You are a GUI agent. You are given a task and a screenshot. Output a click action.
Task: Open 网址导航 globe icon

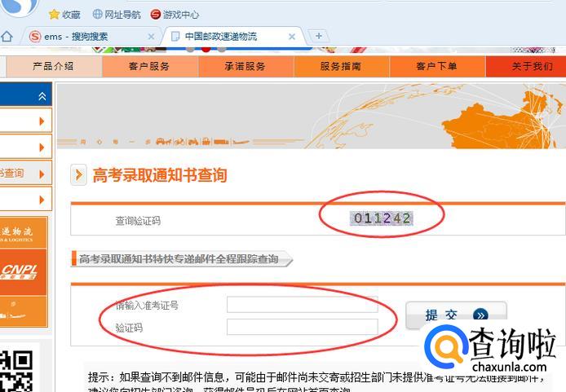tap(98, 14)
